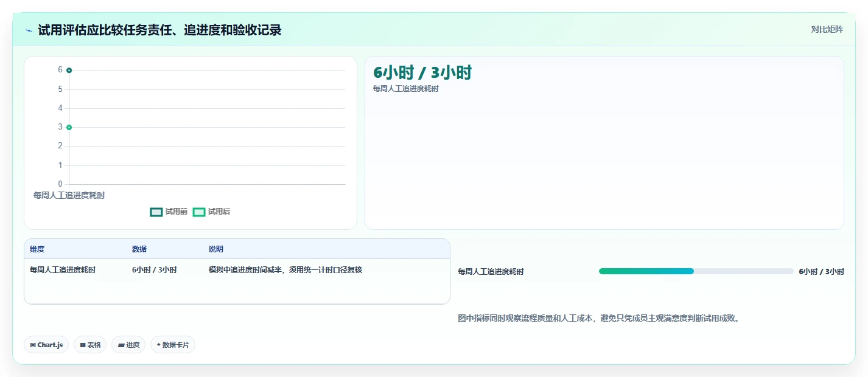Viewport: 868px width, 377px height.
Task: Click the large 6小时 / 3小时 card heading
Action: pyautogui.click(x=422, y=72)
